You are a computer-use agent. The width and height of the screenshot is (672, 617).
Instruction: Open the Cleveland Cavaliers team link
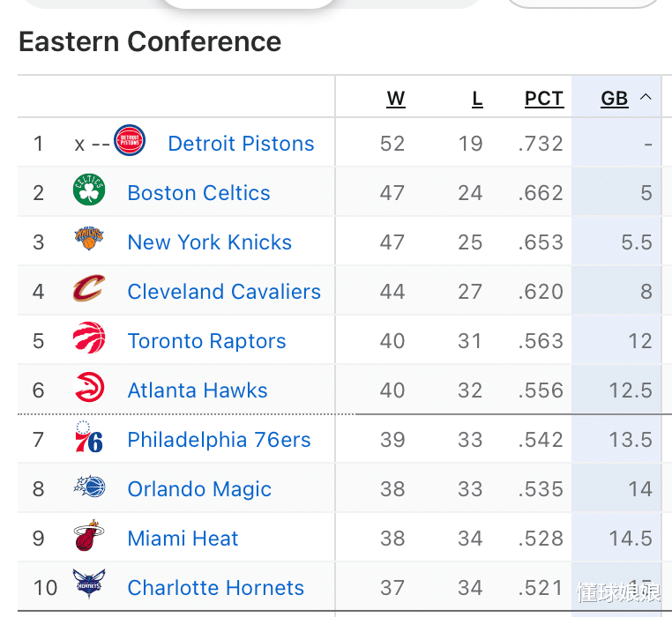click(224, 292)
